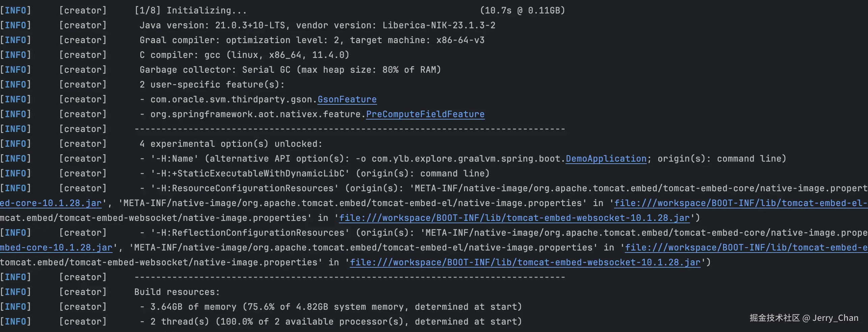Open the PreComputeFieldFeature class link

coord(425,114)
